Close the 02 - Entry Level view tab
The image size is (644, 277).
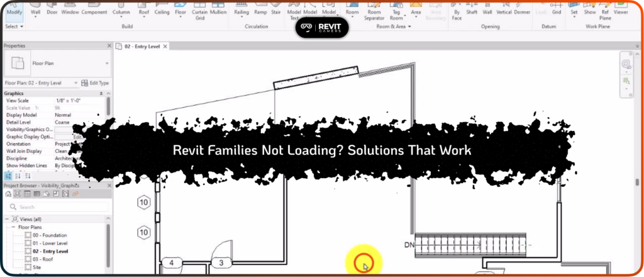point(165,47)
